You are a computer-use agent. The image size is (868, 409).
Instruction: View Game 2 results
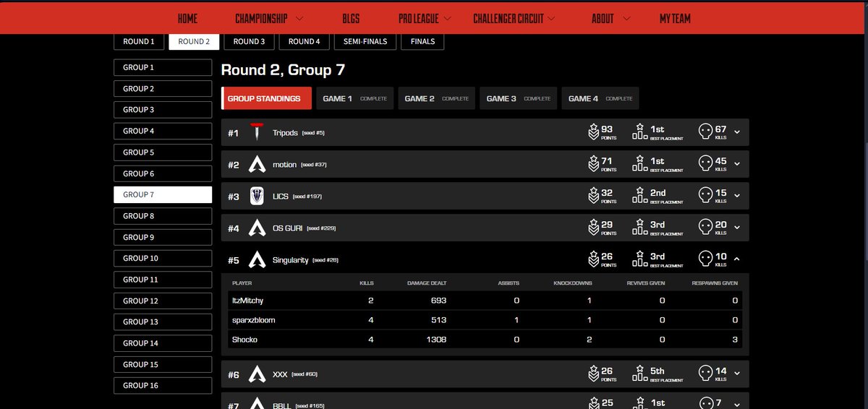pyautogui.click(x=437, y=98)
